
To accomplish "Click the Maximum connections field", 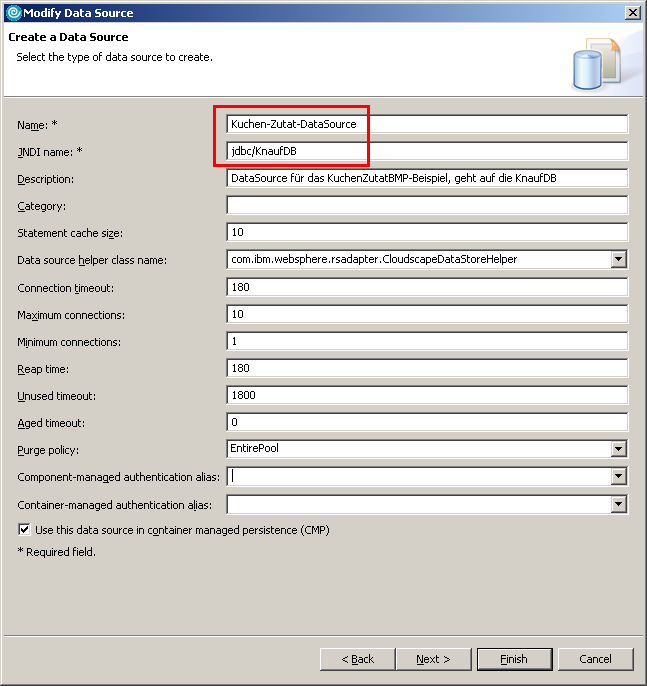I will tap(427, 314).
